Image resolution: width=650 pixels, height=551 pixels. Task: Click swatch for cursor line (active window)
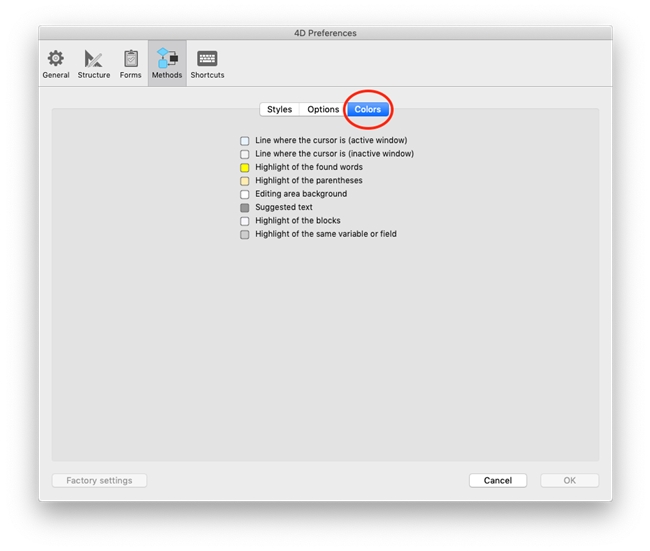tap(245, 141)
